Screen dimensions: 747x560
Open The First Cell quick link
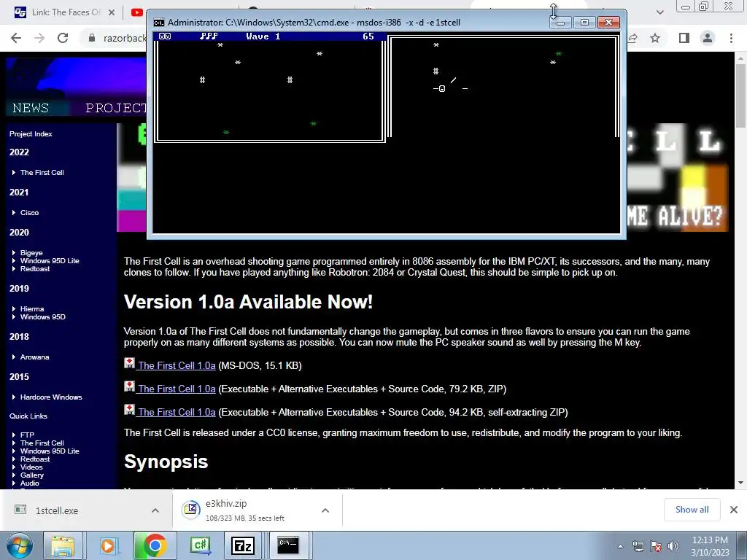[42, 443]
